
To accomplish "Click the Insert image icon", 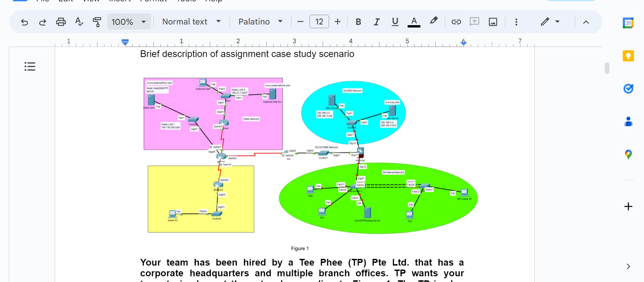I will (x=493, y=22).
